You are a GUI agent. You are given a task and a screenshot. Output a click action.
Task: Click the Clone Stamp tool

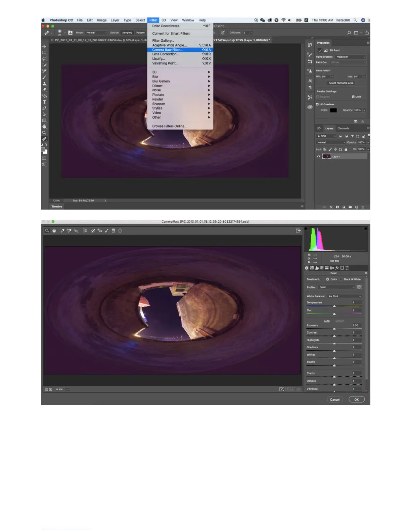(44, 84)
